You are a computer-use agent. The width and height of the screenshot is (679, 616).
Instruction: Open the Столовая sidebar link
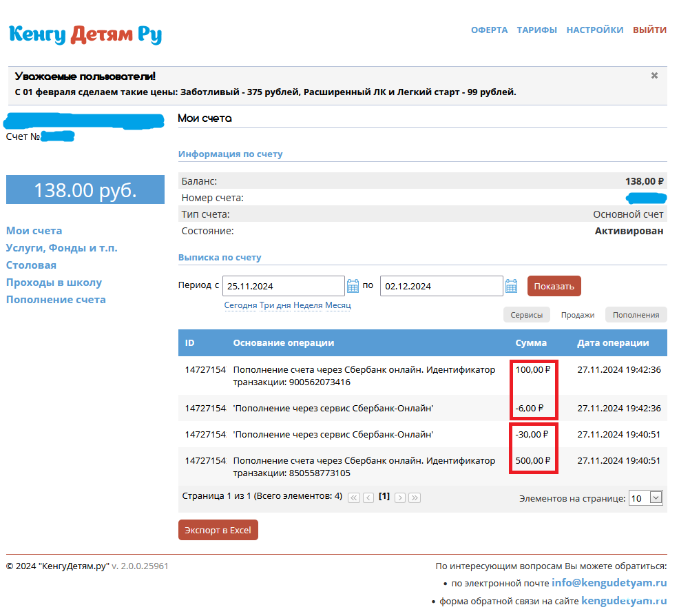coord(31,265)
